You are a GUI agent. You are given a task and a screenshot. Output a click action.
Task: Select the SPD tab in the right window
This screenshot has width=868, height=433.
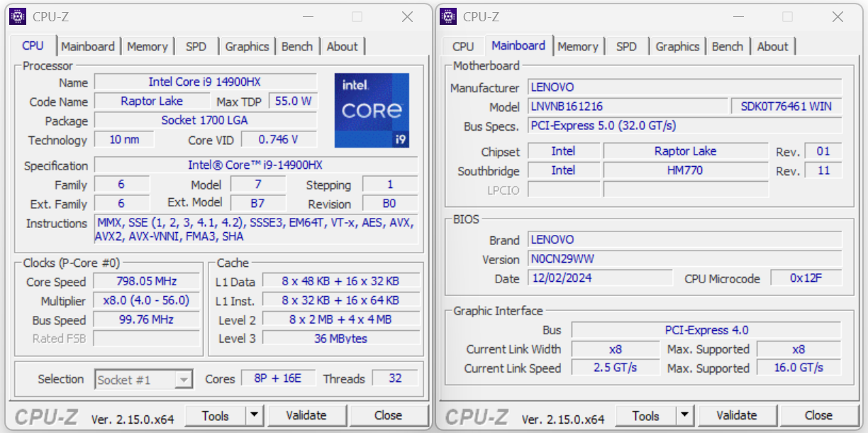(x=626, y=46)
